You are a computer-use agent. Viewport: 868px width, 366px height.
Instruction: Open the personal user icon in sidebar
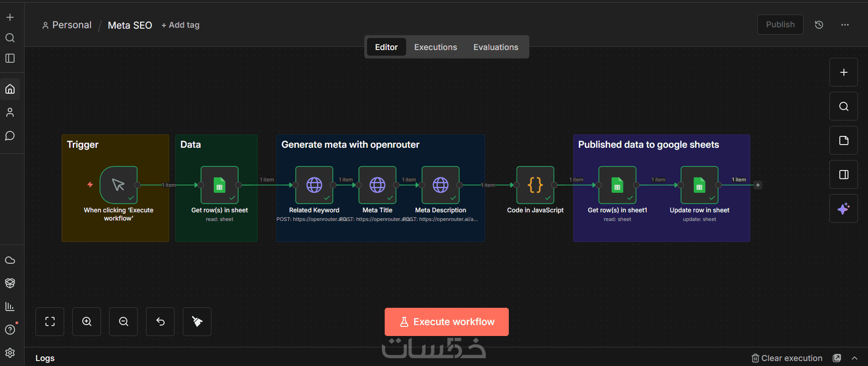click(10, 112)
